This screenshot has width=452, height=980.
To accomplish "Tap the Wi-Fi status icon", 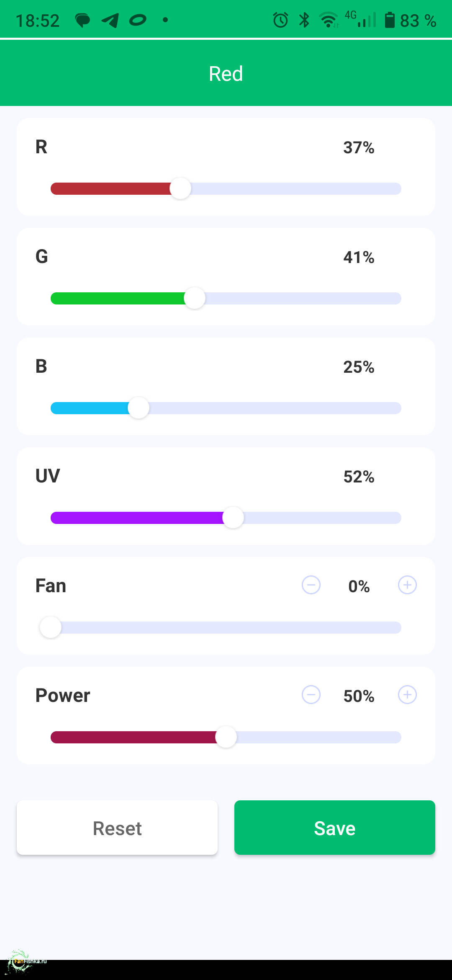I will (329, 20).
